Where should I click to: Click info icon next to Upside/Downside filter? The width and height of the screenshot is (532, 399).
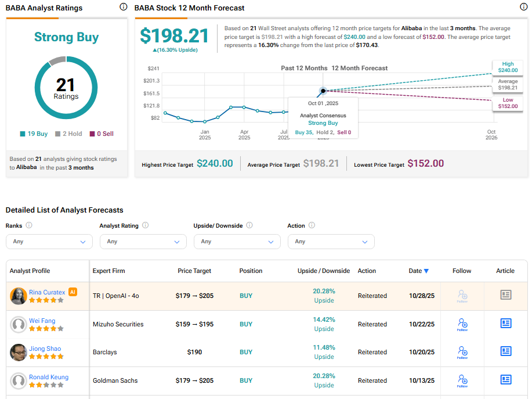[249, 225]
